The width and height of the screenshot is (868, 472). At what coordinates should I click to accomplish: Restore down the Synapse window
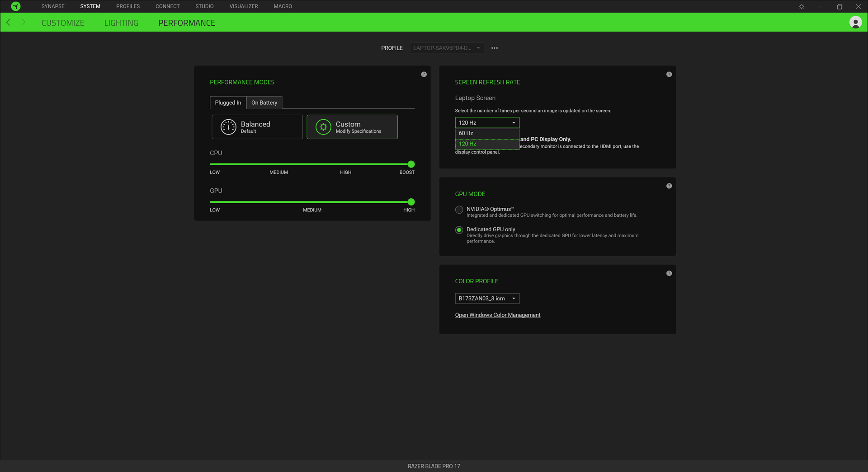tap(840, 6)
